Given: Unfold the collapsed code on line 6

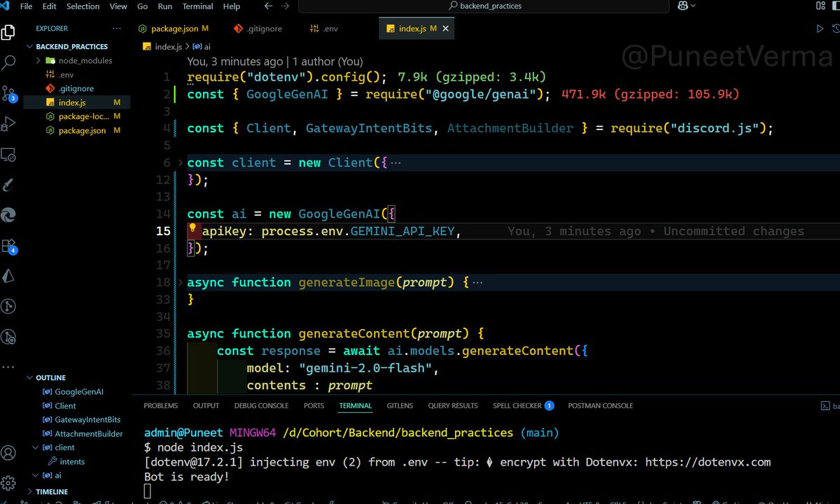Looking at the screenshot, I should 181,162.
